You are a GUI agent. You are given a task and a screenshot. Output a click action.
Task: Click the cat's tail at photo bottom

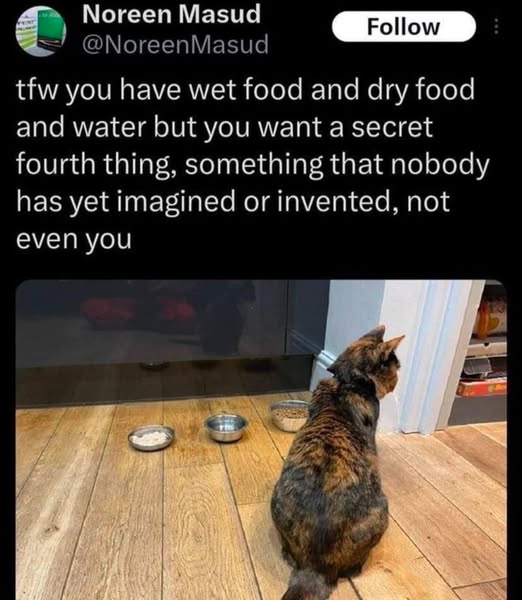[x=306, y=585]
